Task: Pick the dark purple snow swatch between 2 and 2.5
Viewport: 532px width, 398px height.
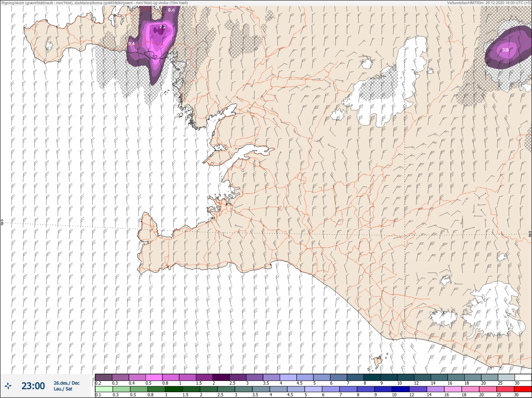Action: (x=221, y=377)
